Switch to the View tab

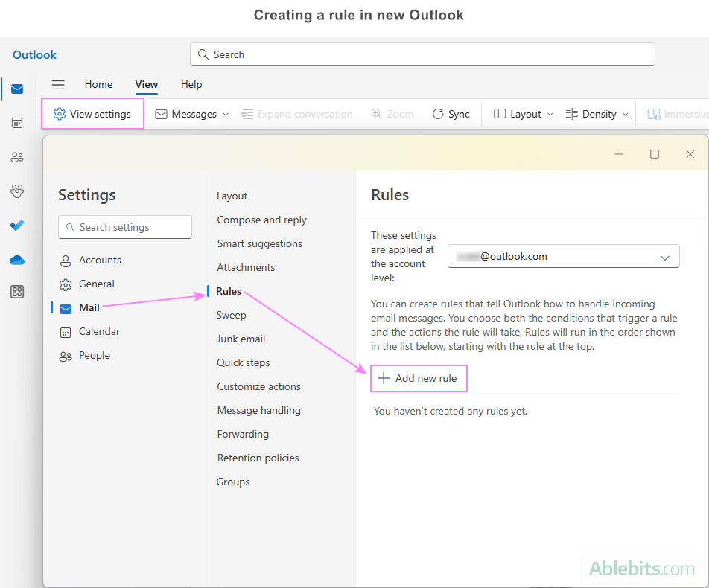146,84
